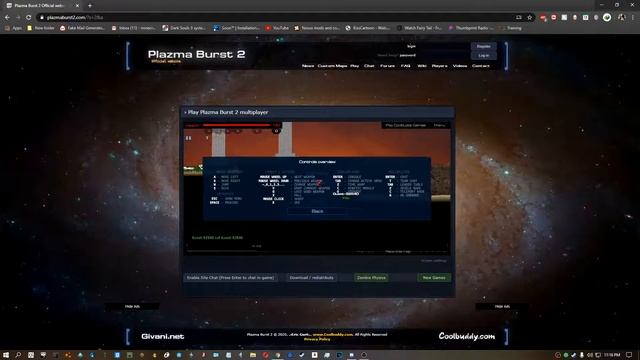This screenshot has width=640, height=360.
Task: Open the New folder bookmark
Action: [41, 28]
